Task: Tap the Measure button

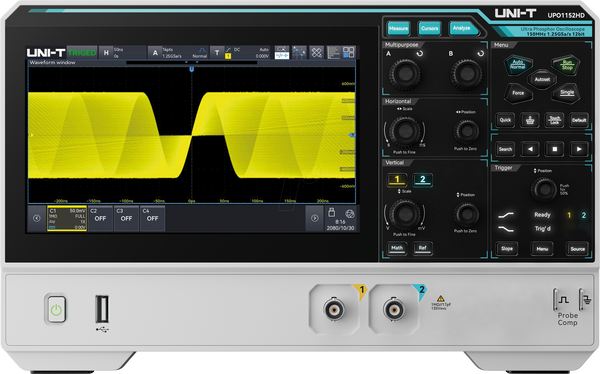Action: [398, 28]
